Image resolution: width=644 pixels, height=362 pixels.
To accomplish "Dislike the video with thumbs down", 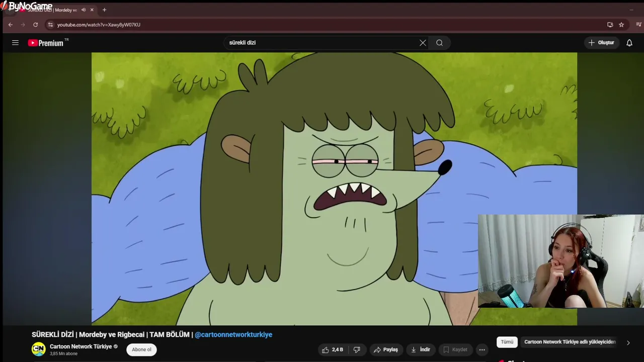I will (x=357, y=349).
